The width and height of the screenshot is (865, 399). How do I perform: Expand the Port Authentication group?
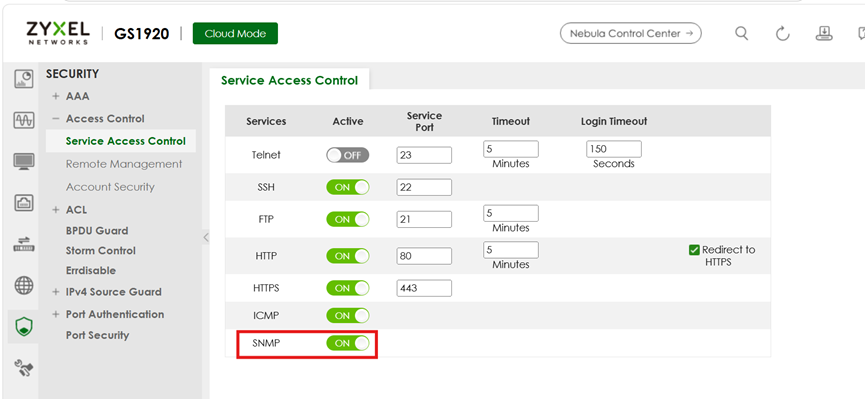coord(55,315)
